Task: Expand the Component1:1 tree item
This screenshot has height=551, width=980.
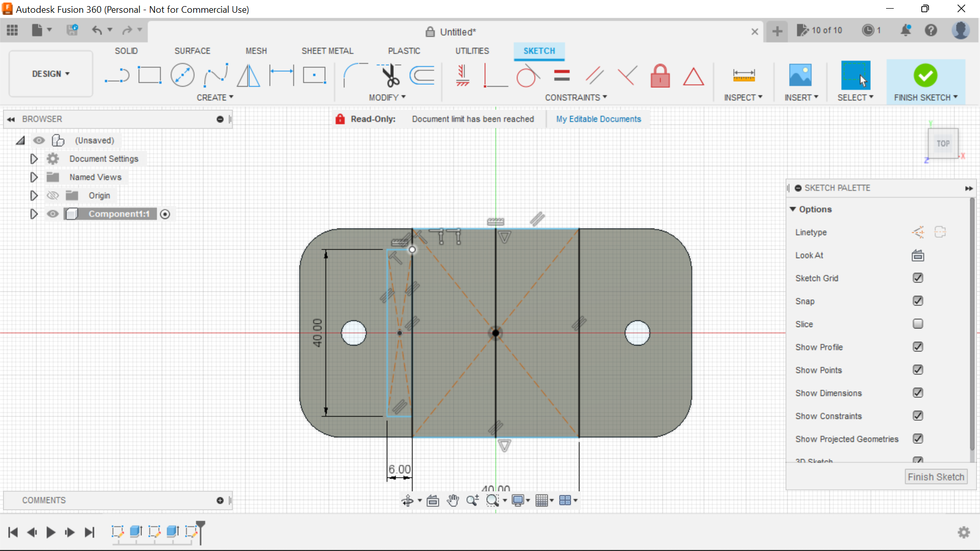Action: coord(34,214)
